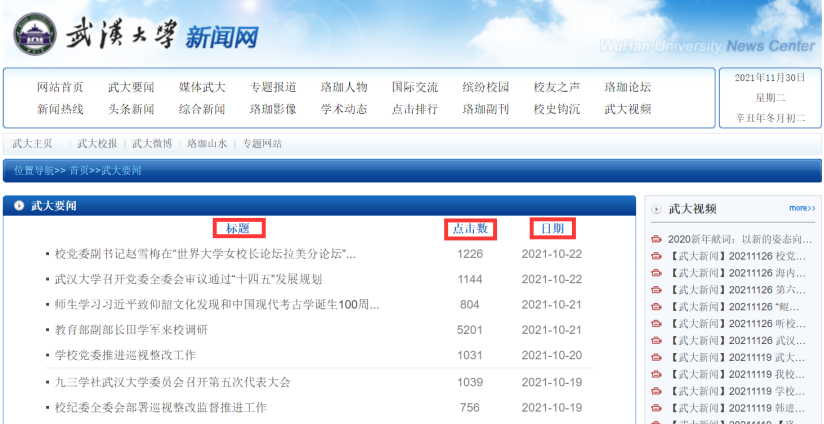
Task: Open 专题报道 menu item
Action: [273, 87]
